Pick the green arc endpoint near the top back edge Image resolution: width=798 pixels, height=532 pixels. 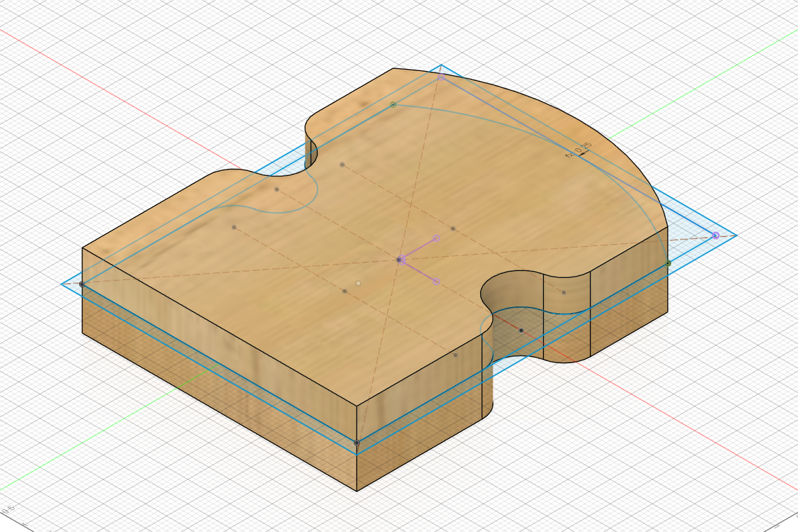[x=393, y=104]
